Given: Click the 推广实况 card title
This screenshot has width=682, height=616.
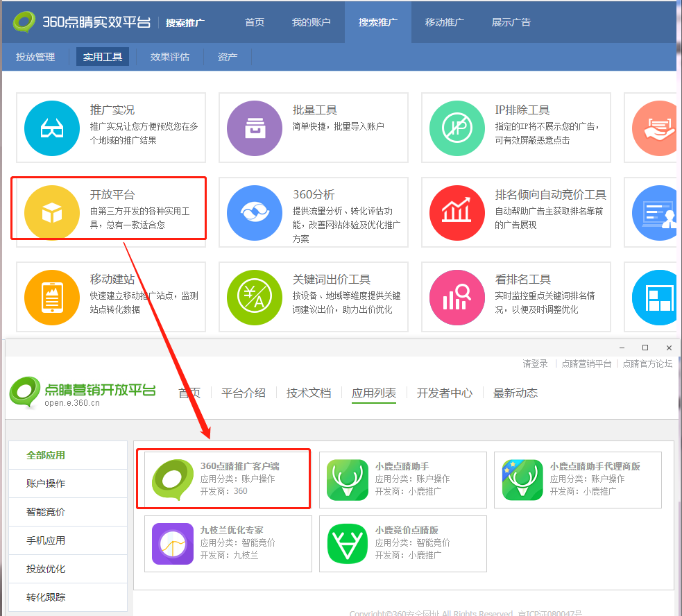Looking at the screenshot, I should click(x=112, y=110).
